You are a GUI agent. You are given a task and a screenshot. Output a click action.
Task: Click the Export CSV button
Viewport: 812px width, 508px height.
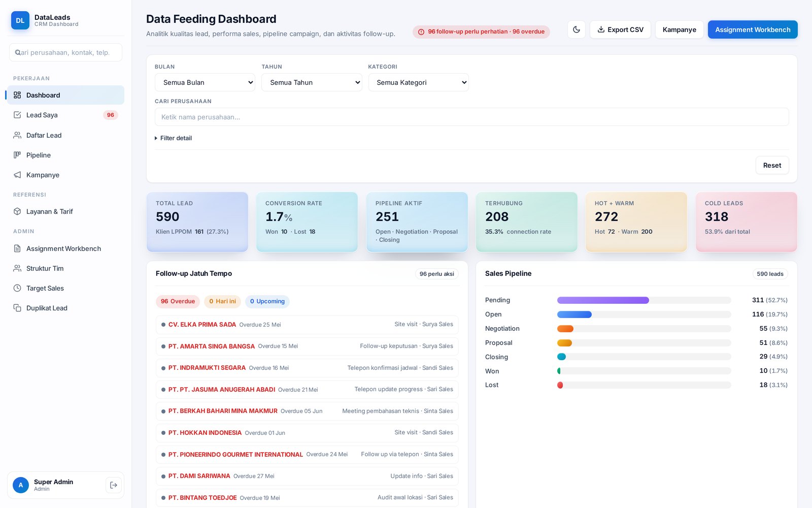pyautogui.click(x=620, y=29)
